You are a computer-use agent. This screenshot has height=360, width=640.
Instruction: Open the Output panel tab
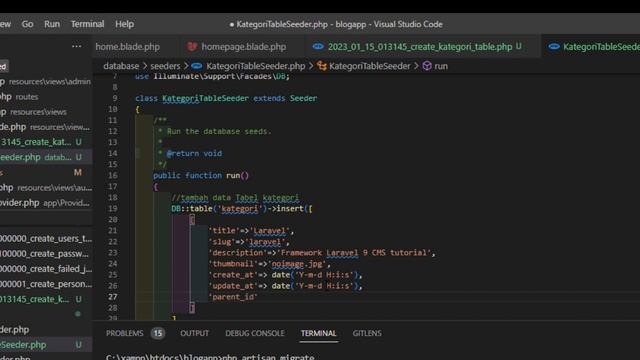[194, 333]
